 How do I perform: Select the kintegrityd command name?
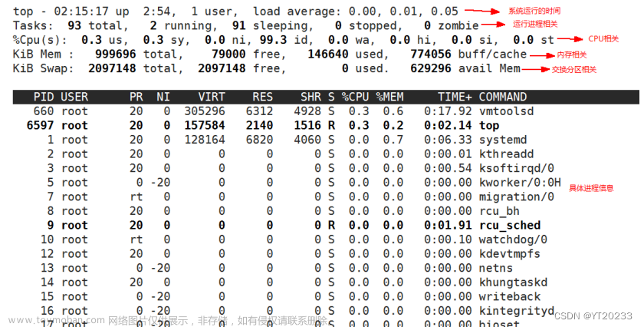516,311
